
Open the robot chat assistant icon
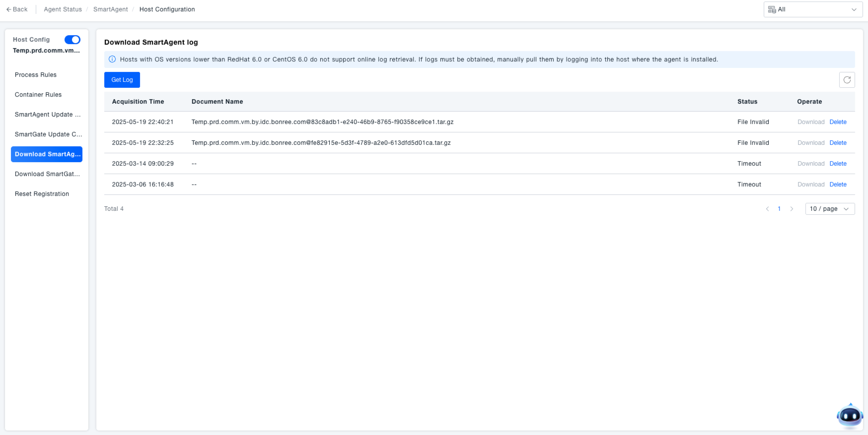click(850, 416)
